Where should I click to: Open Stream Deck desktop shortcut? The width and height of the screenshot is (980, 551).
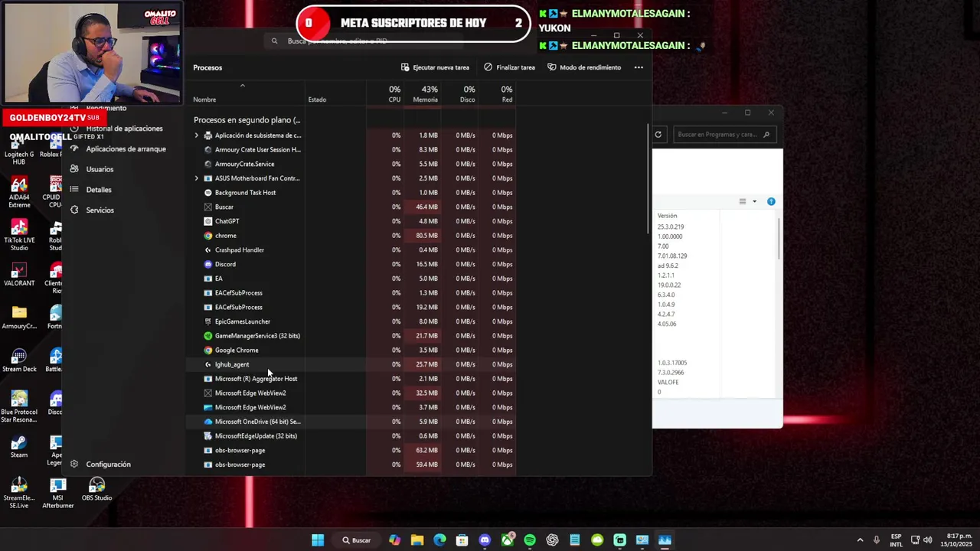[x=19, y=360]
